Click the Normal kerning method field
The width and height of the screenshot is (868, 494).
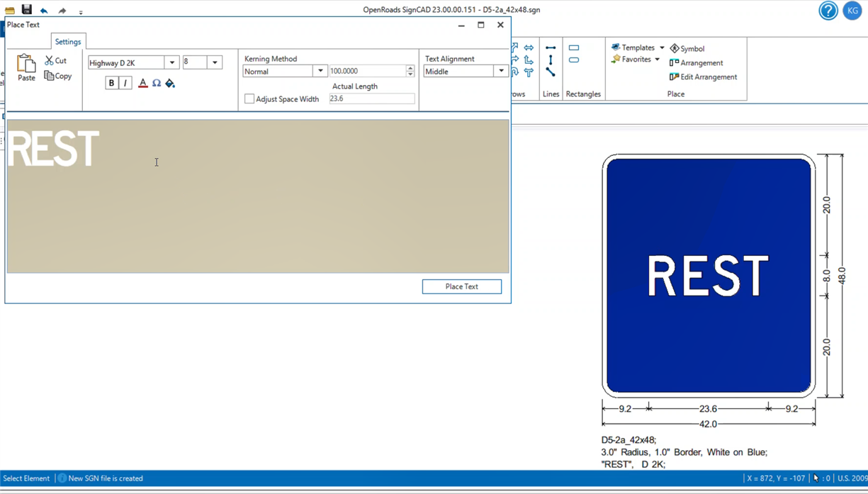pyautogui.click(x=278, y=71)
